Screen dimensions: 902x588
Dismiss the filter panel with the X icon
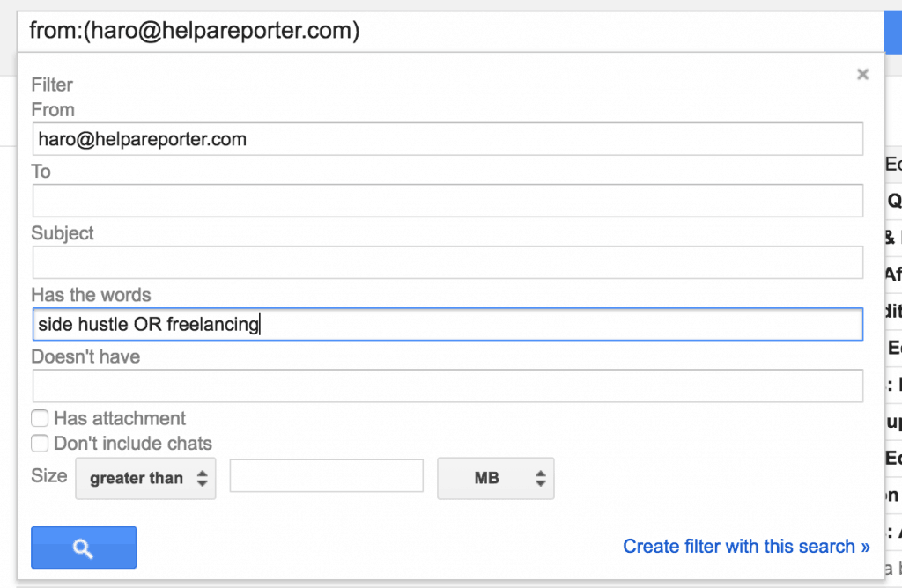tap(862, 74)
